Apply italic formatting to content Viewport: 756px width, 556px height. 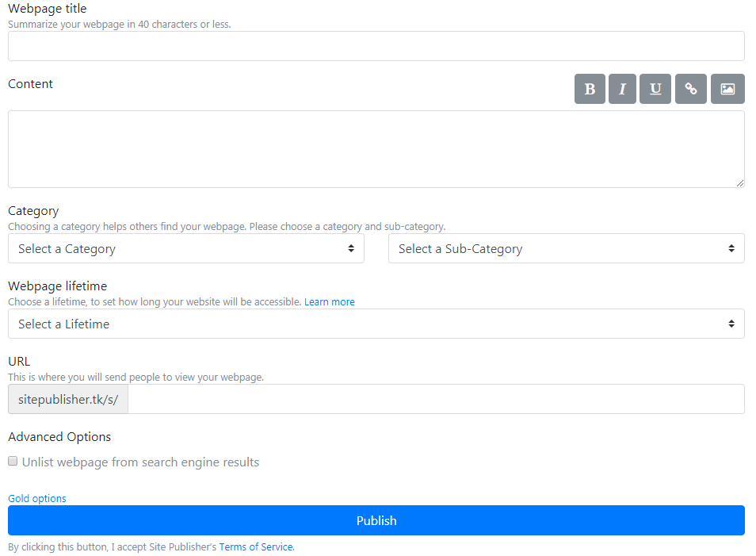[622, 89]
